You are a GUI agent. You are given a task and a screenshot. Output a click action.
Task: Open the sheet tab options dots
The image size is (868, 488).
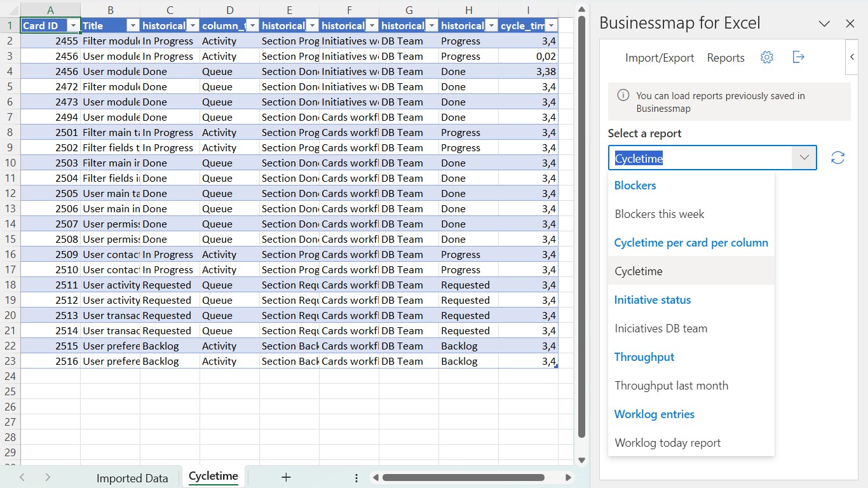(356, 478)
